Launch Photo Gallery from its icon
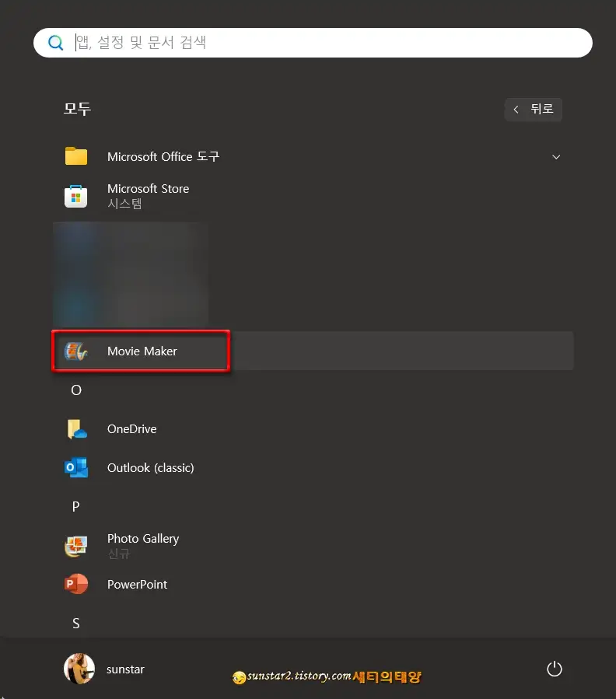 point(76,546)
